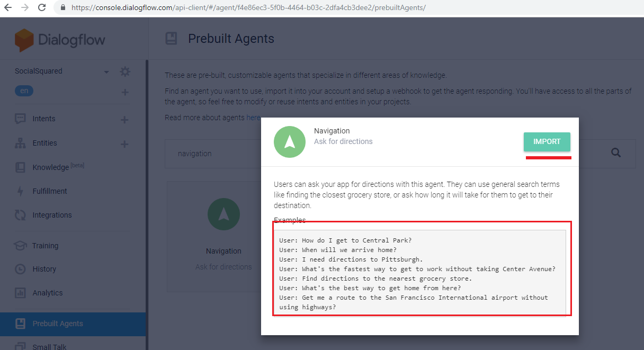644x350 pixels.
Task: Add a language with plus icon
Action: [x=125, y=92]
